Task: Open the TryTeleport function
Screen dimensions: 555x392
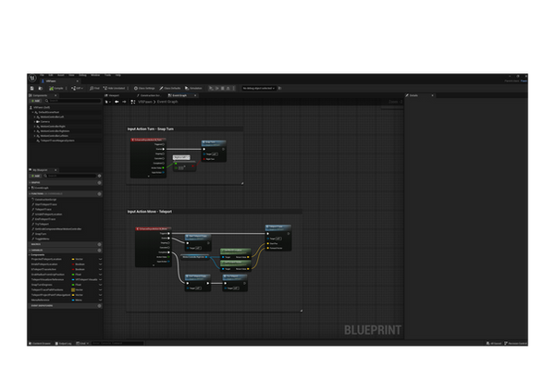Action: point(41,224)
